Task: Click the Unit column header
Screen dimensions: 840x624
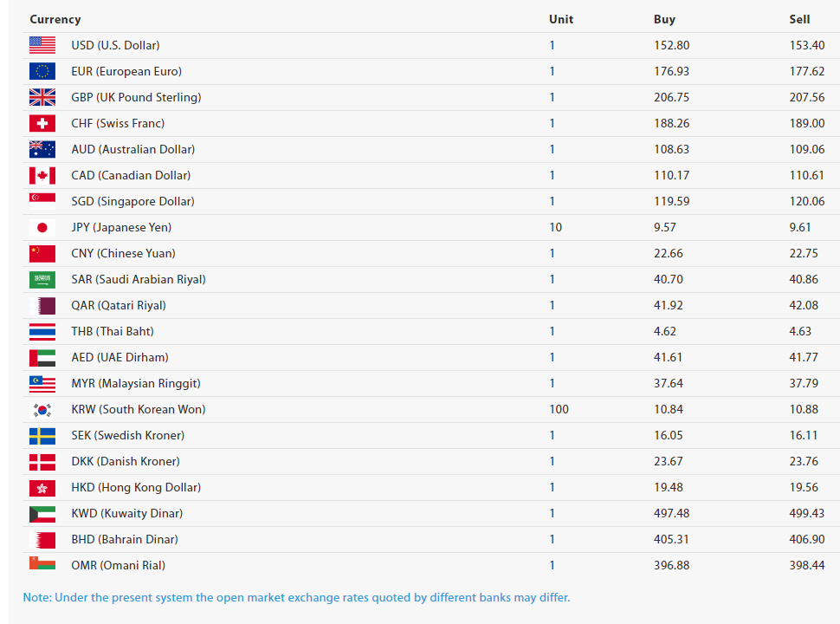Action: coord(561,19)
